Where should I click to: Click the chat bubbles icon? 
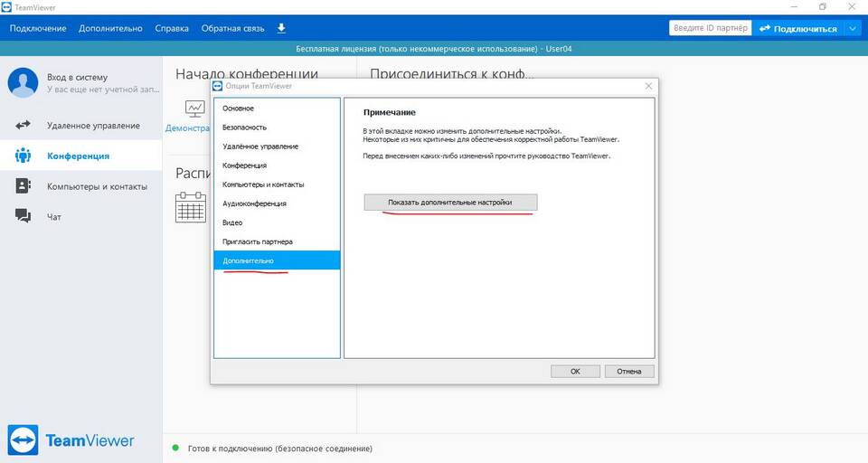tap(23, 216)
